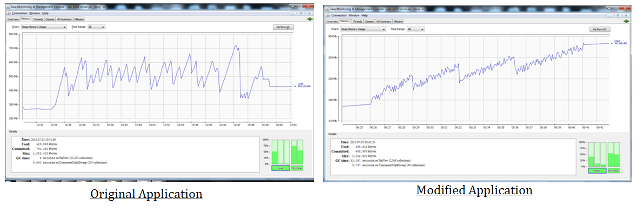Click Max 1,022,400 kbytes value in Modified details
This screenshot has width=644, height=211.
pyautogui.click(x=365, y=156)
